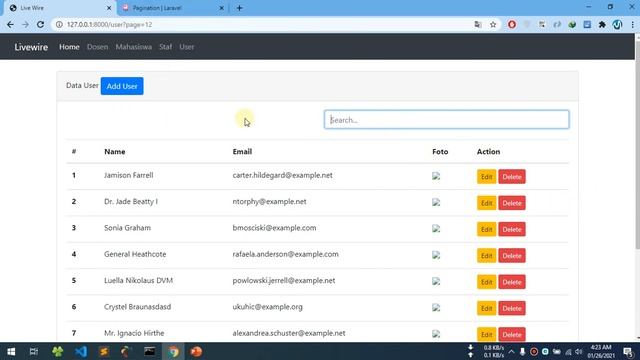Open Visual Studio Code from taskbar
Viewport: 640px width, 360px height.
click(81, 351)
